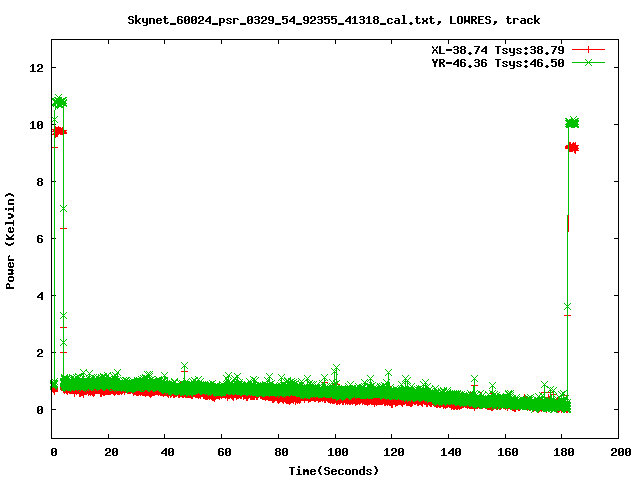Image resolution: width=640 pixels, height=480 pixels.
Task: Click y-axis tick label 8
Action: [x=40, y=182]
